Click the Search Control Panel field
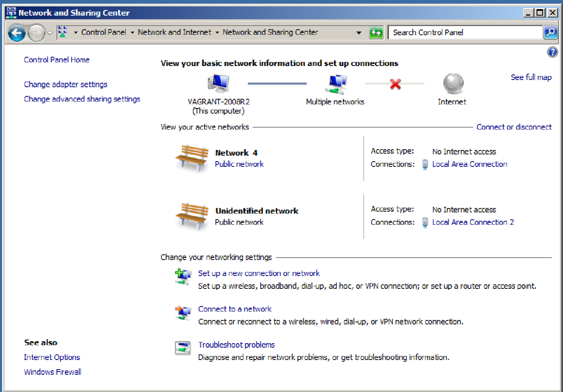 click(464, 32)
